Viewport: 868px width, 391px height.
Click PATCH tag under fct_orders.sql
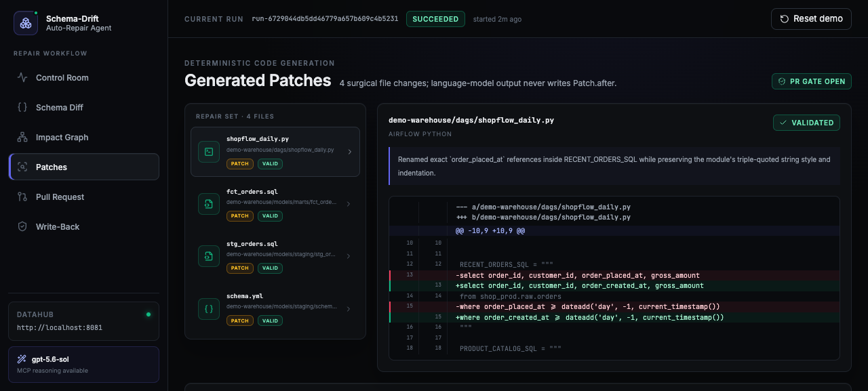pyautogui.click(x=240, y=216)
